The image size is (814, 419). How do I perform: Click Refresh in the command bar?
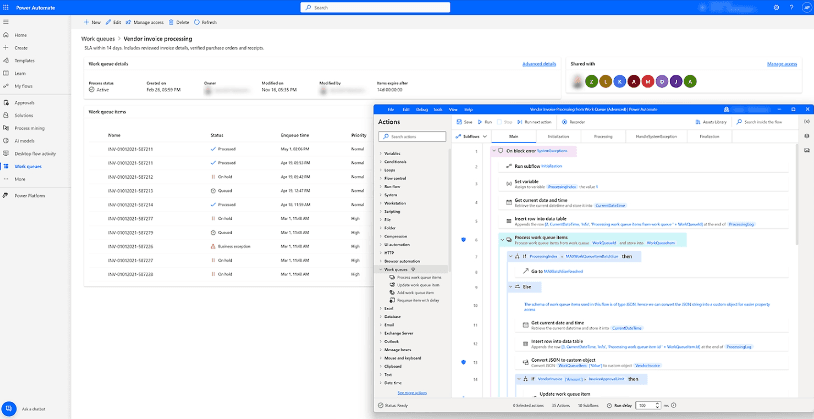(x=205, y=21)
